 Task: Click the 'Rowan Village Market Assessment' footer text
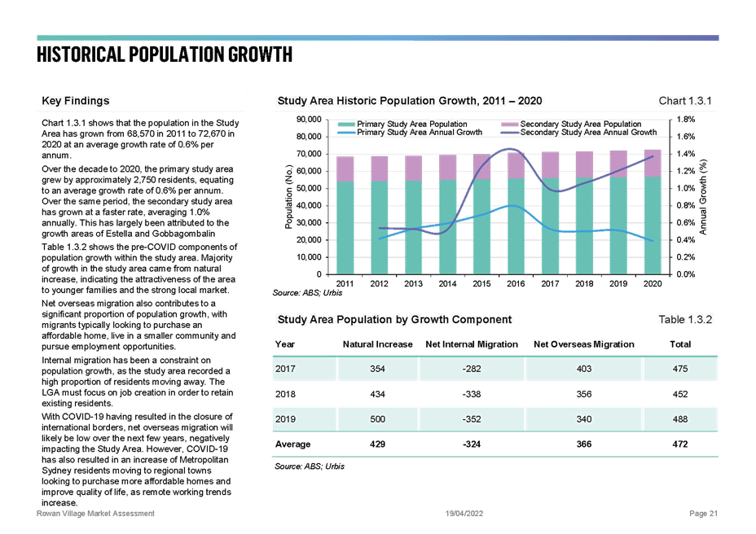point(95,514)
